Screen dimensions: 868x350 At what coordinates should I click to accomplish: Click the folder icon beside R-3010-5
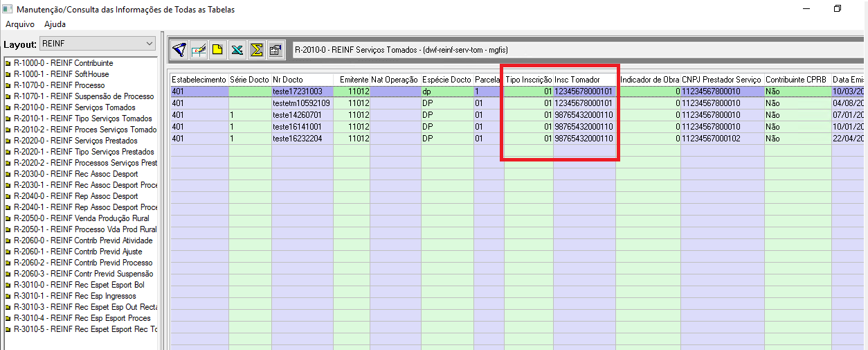pos(8,329)
